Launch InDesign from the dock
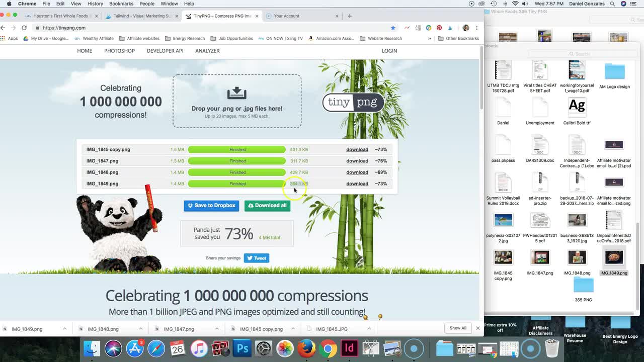 click(349, 348)
